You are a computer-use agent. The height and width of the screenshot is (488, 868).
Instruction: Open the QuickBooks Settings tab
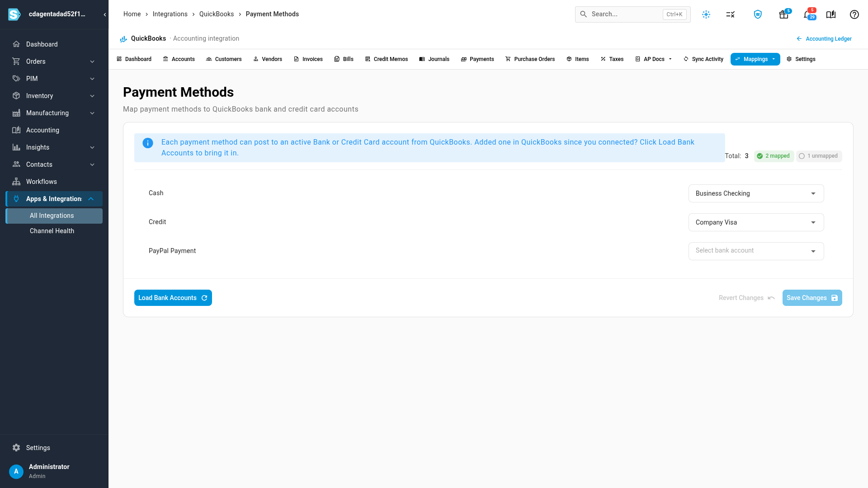click(x=801, y=59)
